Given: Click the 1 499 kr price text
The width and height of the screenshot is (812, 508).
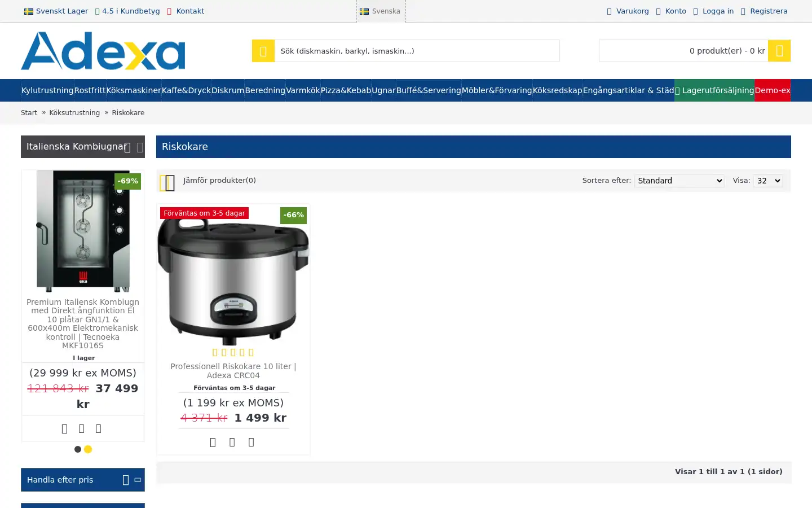Looking at the screenshot, I should [x=261, y=418].
